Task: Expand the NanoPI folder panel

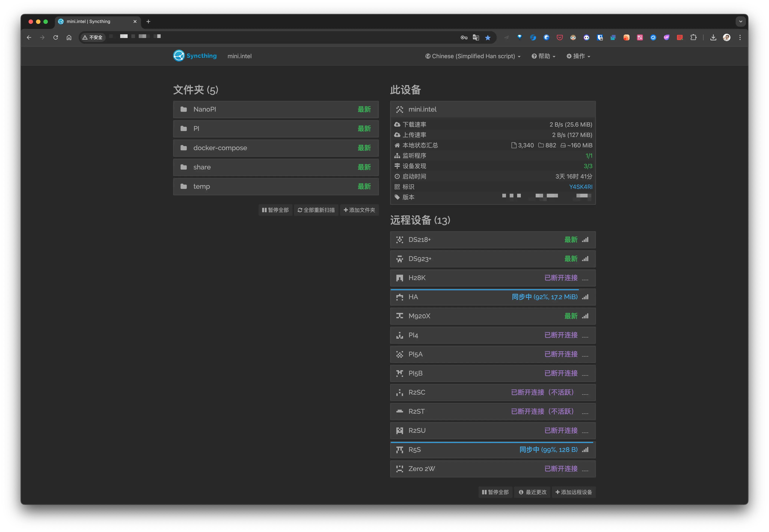Action: pos(275,109)
